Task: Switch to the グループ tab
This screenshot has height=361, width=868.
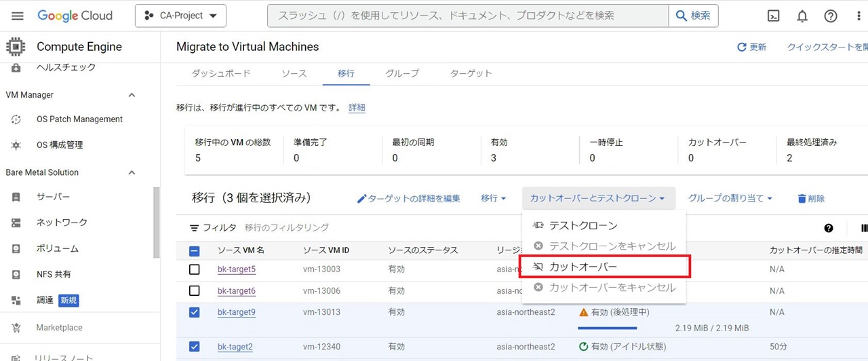Action: click(x=402, y=73)
